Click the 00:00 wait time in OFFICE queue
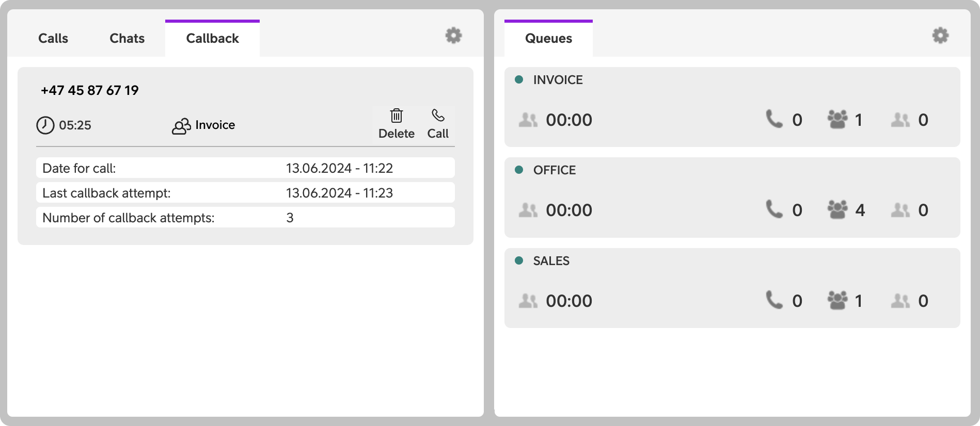This screenshot has height=426, width=980. click(x=569, y=210)
